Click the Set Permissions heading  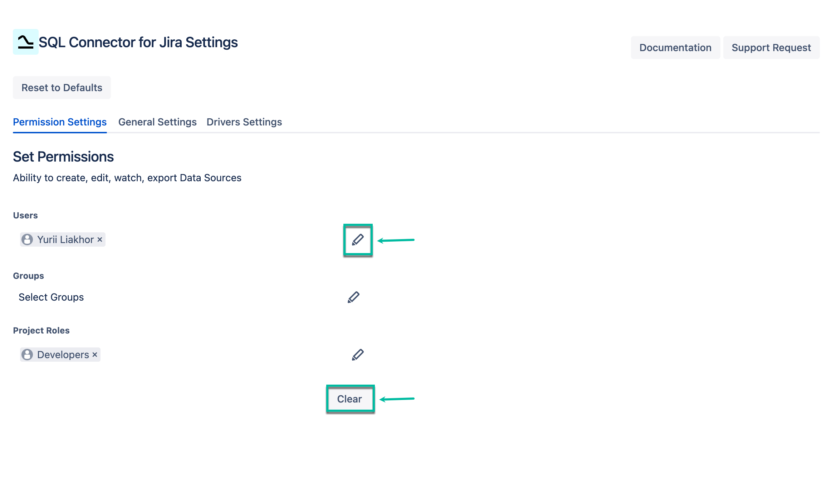click(x=63, y=157)
